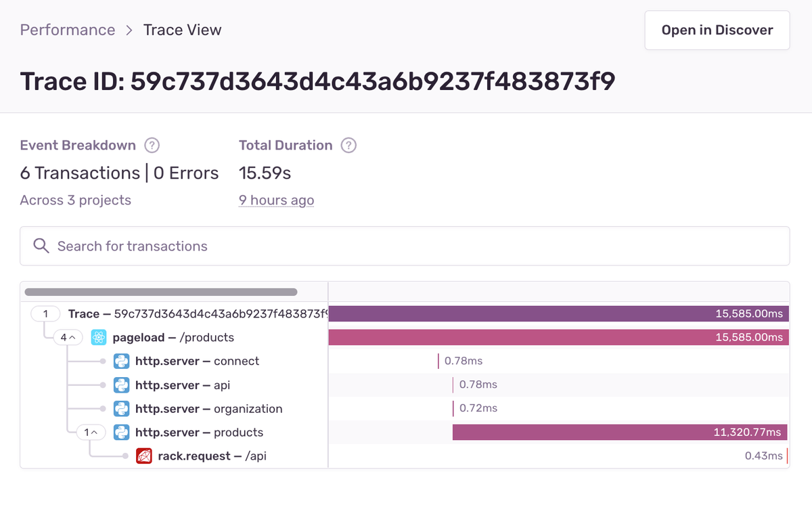
Task: Open the rack.request /api transaction row
Action: [x=405, y=456]
